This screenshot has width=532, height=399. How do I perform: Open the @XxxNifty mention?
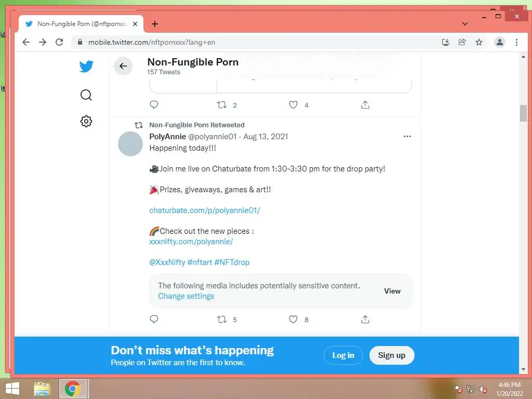pyautogui.click(x=167, y=262)
